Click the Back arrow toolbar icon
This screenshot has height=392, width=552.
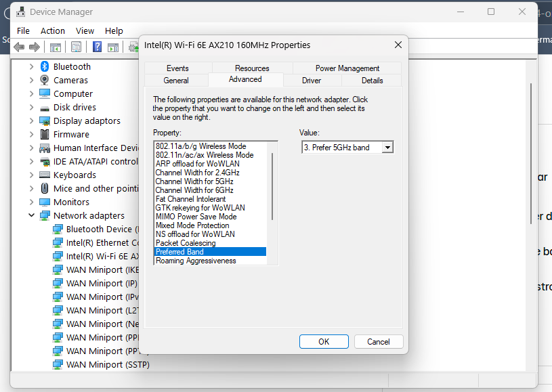tap(19, 47)
